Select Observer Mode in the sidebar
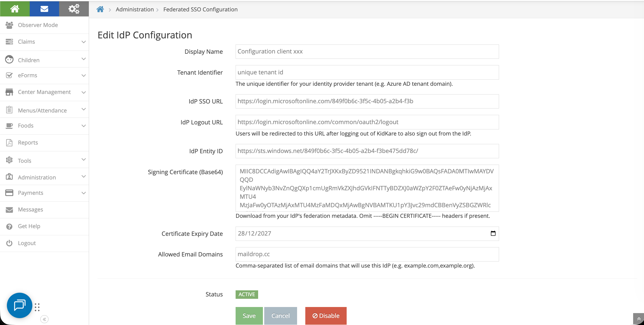 tap(38, 25)
